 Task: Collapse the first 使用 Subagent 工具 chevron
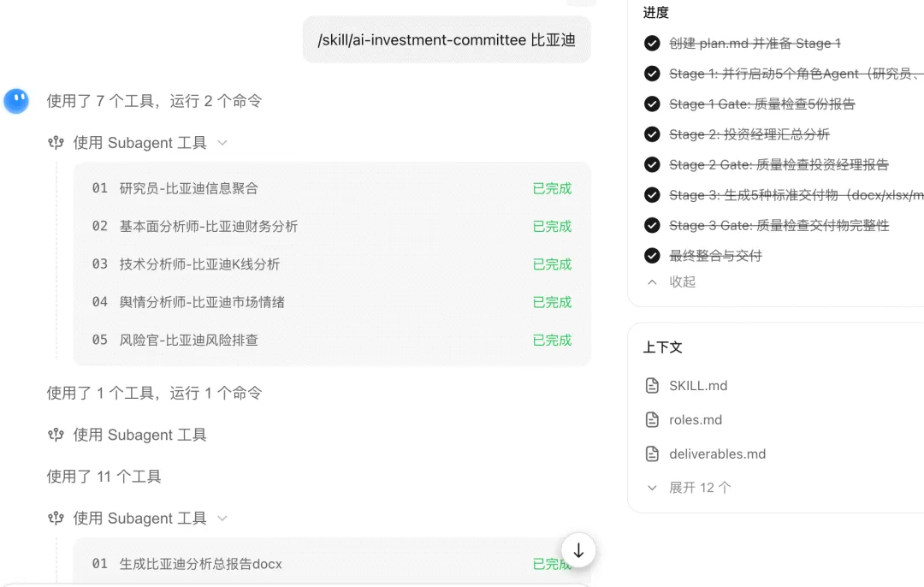click(x=222, y=143)
